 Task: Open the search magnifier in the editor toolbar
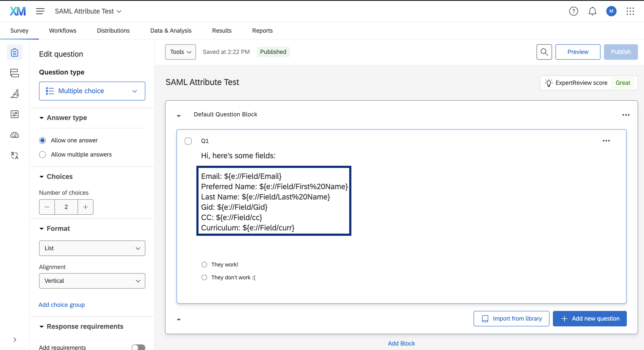pos(544,52)
